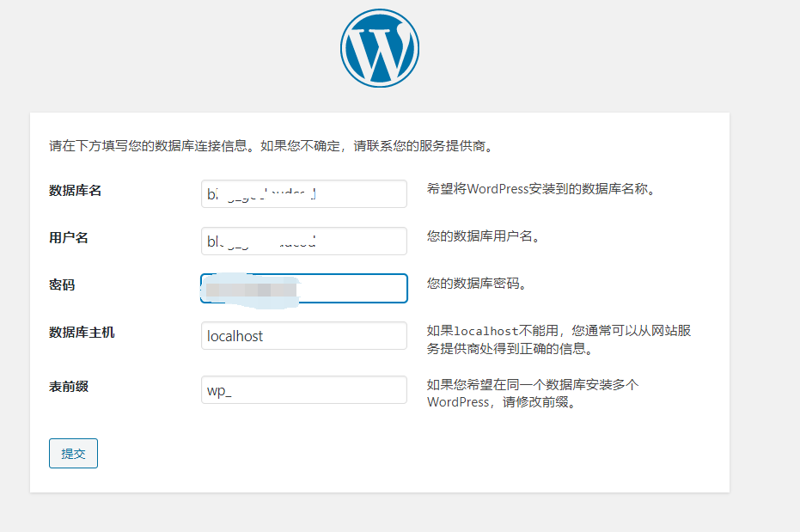This screenshot has height=532, width=800.
Task: Click the 表前缀 label
Action: pyautogui.click(x=69, y=386)
